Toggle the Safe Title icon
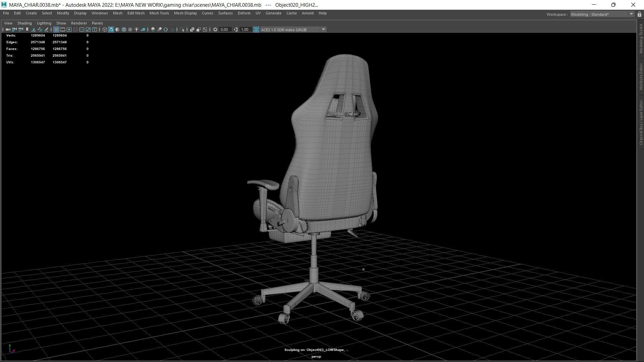The width and height of the screenshot is (644, 362). (95, 29)
